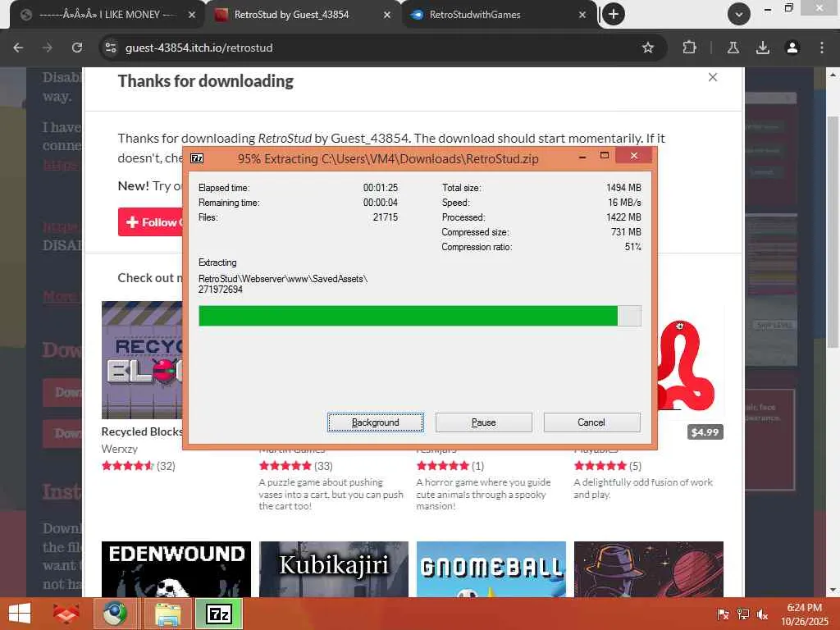Screen dimensions: 840x630
Task: Open Chrome Labs flask icon
Action: [x=733, y=48]
